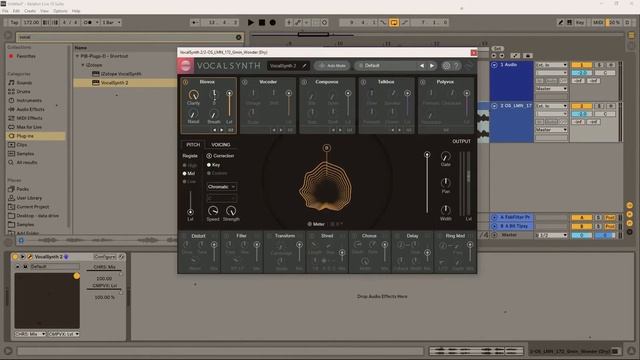
Task: Rename preset with VocalSynth 2 pencil icon
Action: [304, 66]
